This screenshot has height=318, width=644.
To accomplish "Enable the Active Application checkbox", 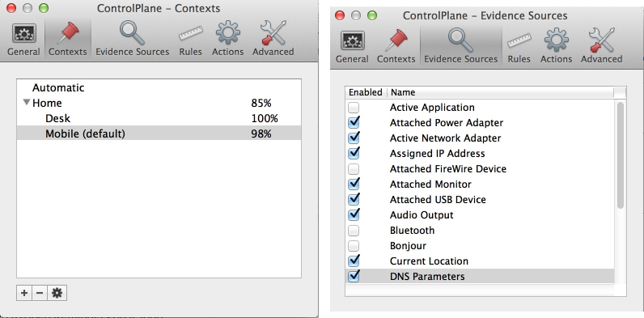I will coord(354,108).
